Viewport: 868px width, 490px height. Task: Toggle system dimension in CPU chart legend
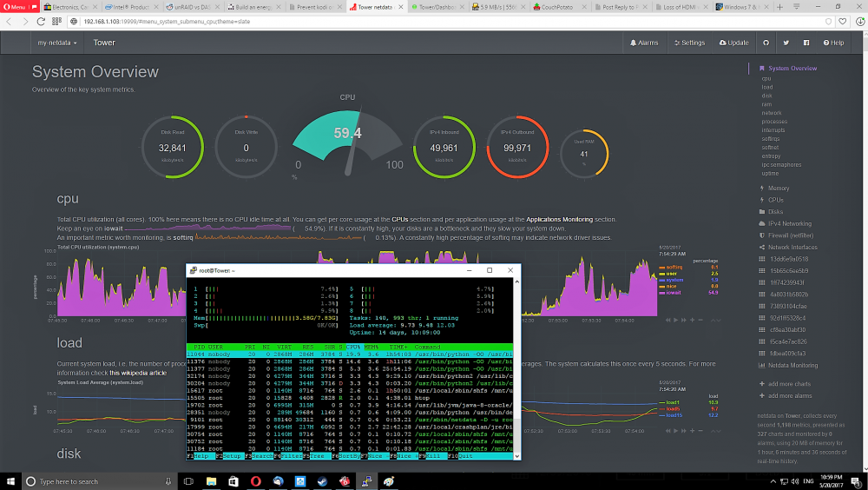(674, 280)
